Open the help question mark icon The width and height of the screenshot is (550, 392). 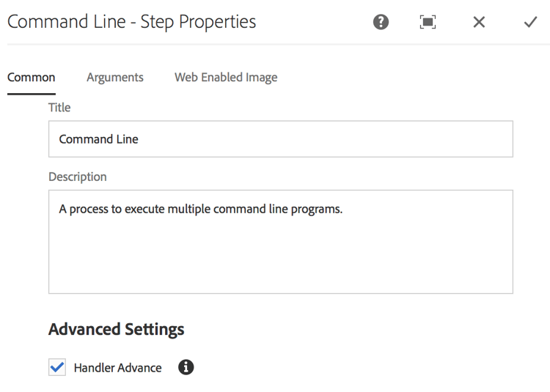[381, 22]
